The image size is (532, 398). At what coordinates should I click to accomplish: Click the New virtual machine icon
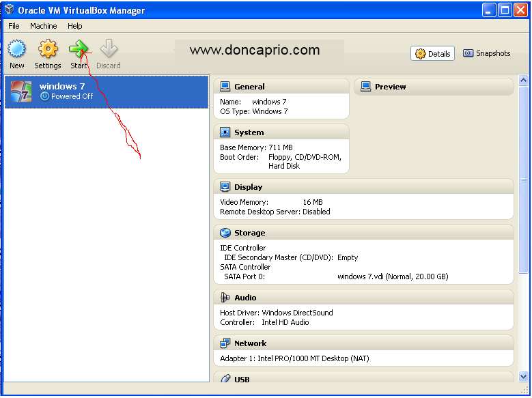tap(16, 48)
